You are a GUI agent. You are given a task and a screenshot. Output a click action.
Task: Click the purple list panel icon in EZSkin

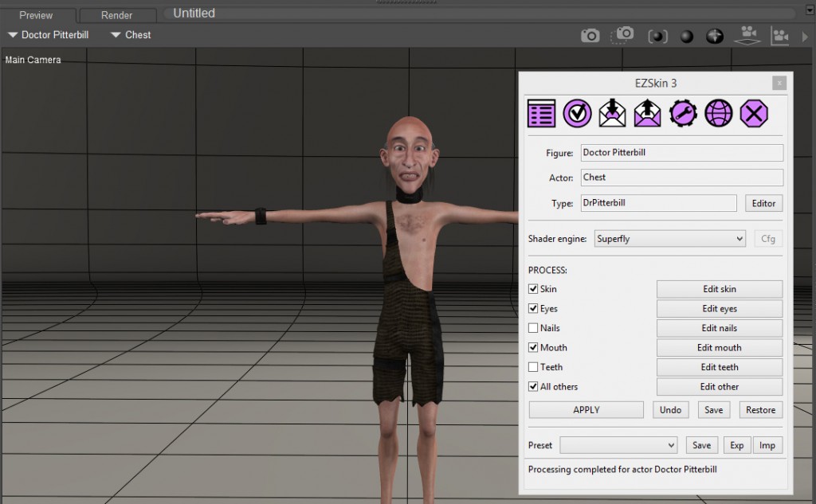point(542,114)
